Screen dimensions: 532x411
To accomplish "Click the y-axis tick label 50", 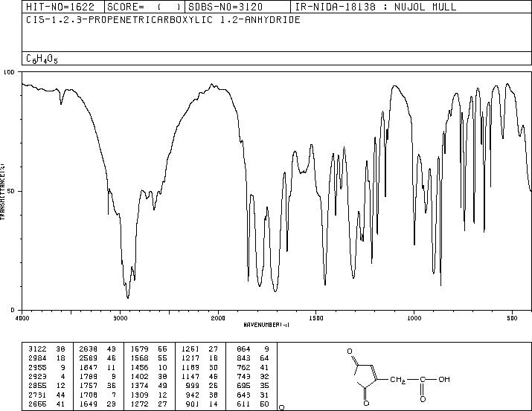I will coord(11,191).
